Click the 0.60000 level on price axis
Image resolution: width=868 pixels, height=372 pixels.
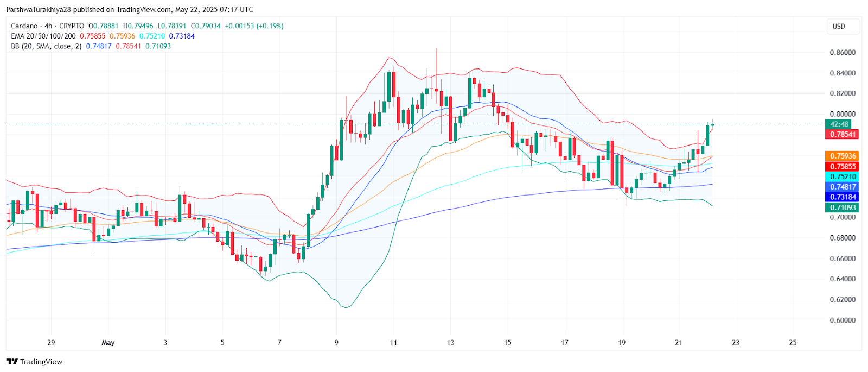coord(843,320)
